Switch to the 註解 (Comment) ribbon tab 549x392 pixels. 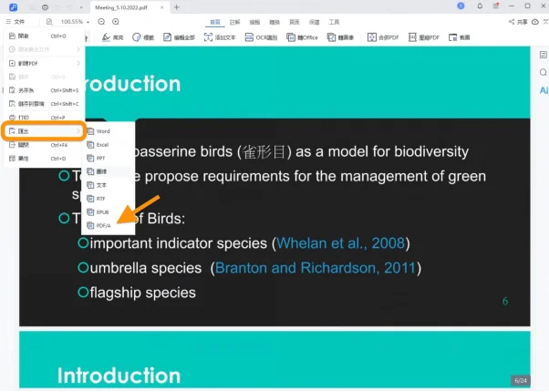234,22
